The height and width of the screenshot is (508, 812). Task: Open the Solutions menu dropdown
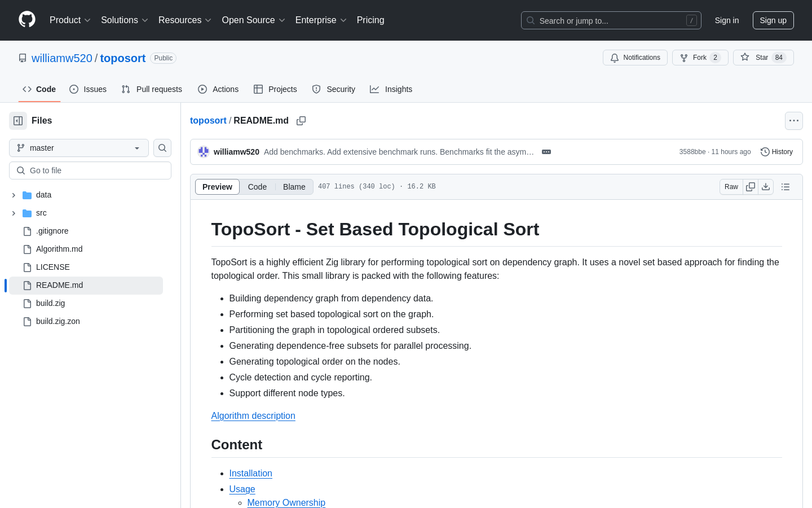(x=125, y=20)
